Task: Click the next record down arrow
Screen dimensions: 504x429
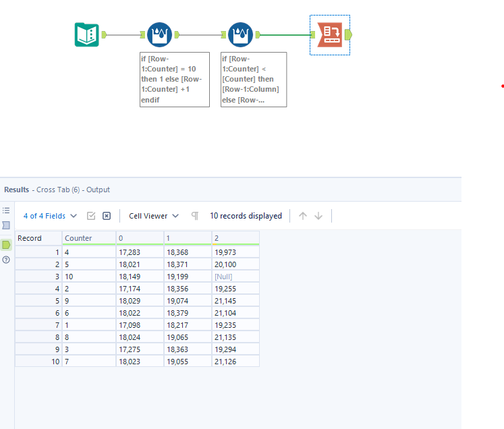Action: (x=318, y=216)
